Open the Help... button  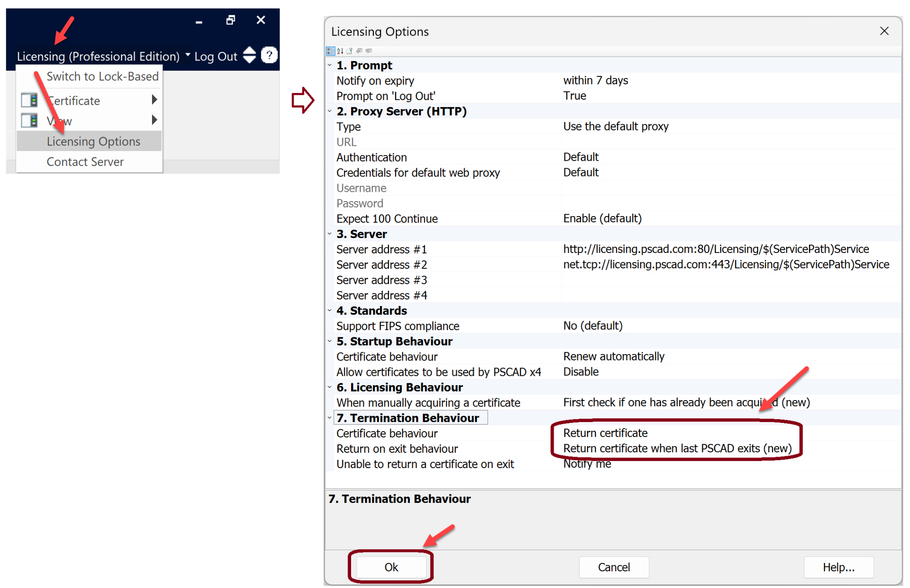(x=839, y=567)
